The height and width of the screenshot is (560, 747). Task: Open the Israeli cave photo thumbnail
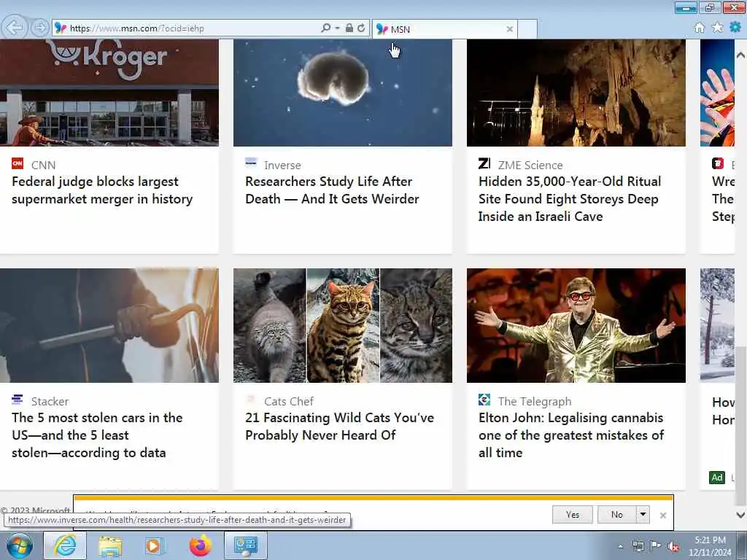tap(576, 93)
